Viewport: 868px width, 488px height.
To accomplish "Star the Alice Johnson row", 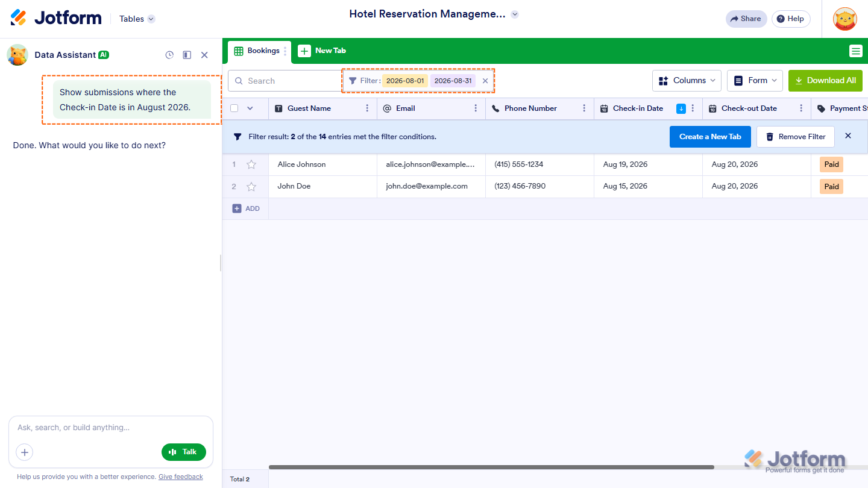I will [251, 164].
